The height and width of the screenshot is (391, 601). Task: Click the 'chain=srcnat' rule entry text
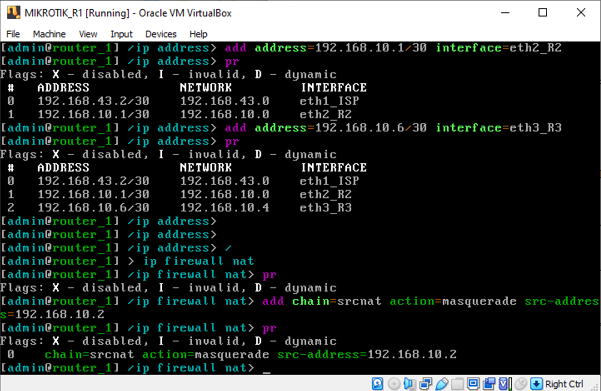point(89,354)
